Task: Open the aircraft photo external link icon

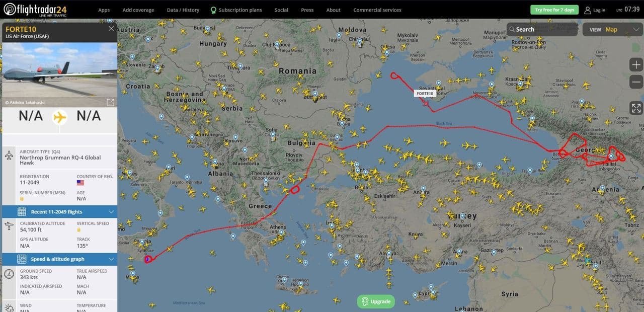Action: point(110,102)
